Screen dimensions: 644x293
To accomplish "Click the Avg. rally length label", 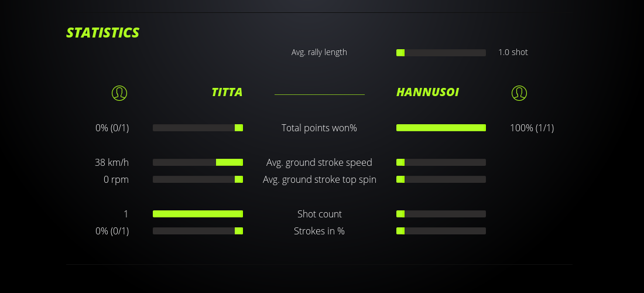I will coord(319,52).
